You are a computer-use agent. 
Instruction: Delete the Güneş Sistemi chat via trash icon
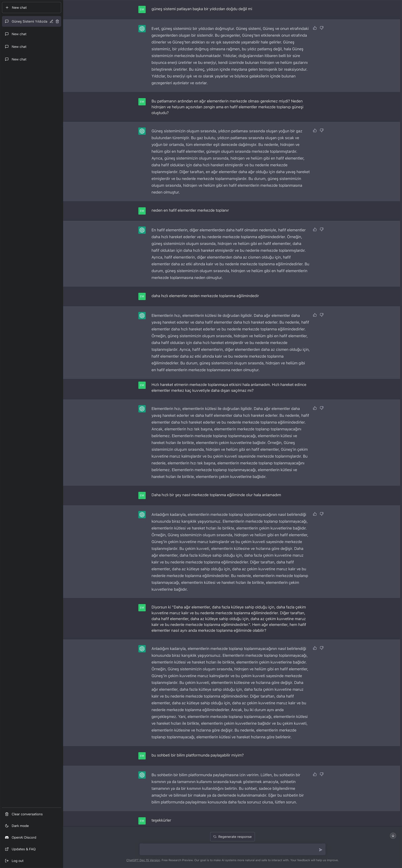pyautogui.click(x=57, y=22)
